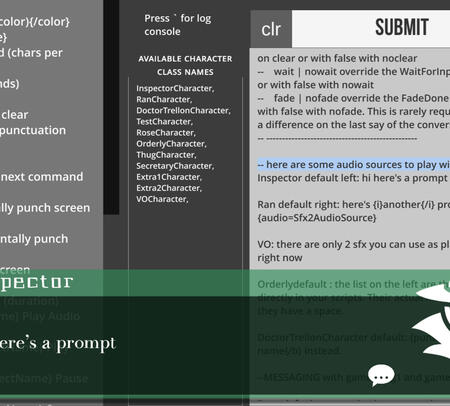Screen dimensions: 450x406
Task: Select TestCharacter class name
Action: click(x=164, y=121)
